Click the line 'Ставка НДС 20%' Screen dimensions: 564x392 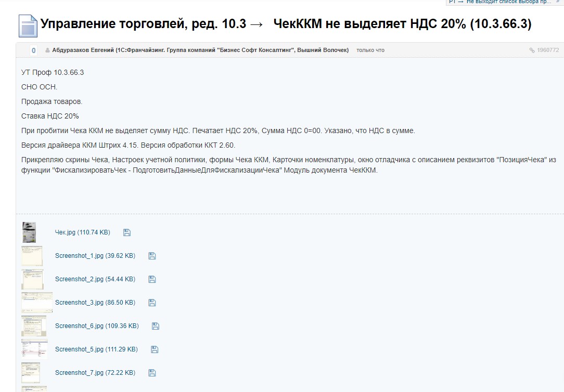point(50,116)
